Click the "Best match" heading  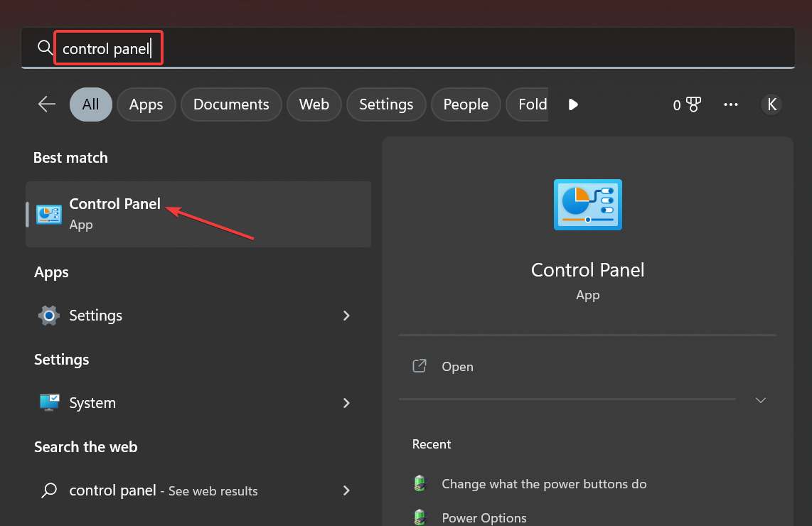pos(70,157)
